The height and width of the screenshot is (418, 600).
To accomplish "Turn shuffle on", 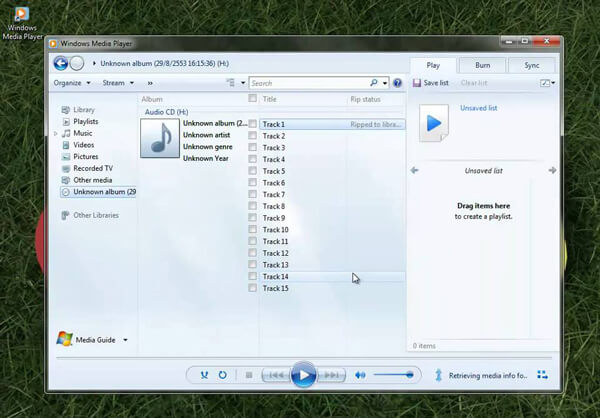I will pyautogui.click(x=204, y=375).
